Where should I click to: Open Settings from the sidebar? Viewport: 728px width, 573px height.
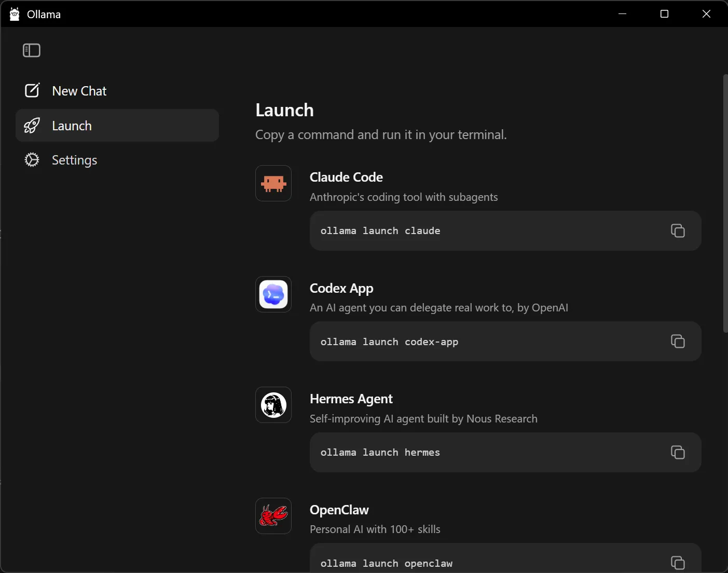(x=117, y=160)
